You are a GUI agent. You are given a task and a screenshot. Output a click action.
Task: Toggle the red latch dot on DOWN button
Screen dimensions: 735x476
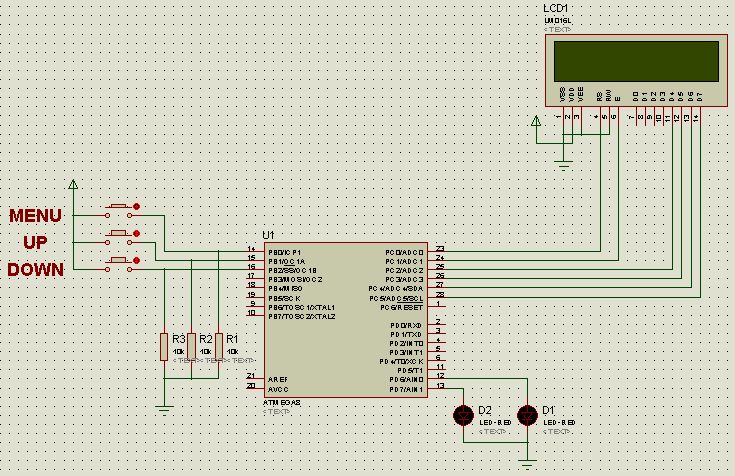(136, 261)
